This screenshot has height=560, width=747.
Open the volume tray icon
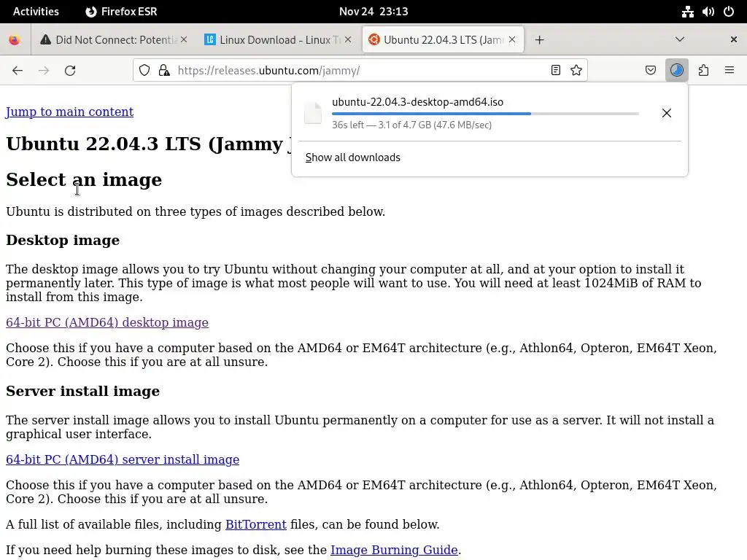tap(708, 12)
